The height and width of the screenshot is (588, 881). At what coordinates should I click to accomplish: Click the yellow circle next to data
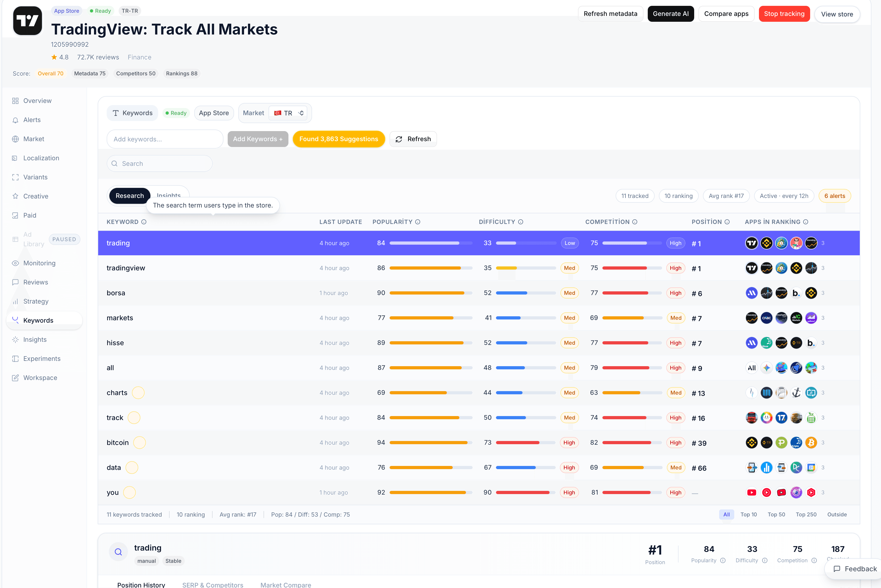[x=132, y=468]
